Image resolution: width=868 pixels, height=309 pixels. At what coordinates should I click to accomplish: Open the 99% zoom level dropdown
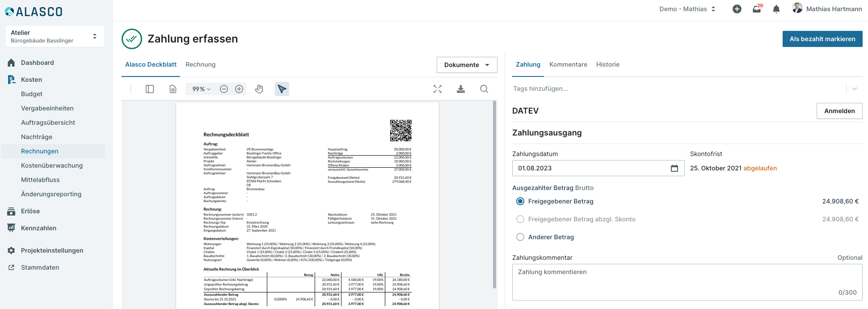201,89
